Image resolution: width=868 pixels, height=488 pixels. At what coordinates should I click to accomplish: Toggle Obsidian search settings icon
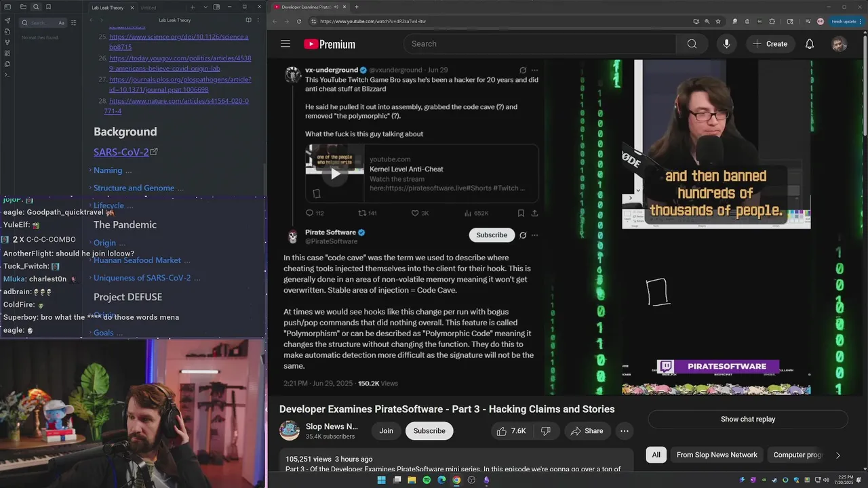(x=73, y=22)
